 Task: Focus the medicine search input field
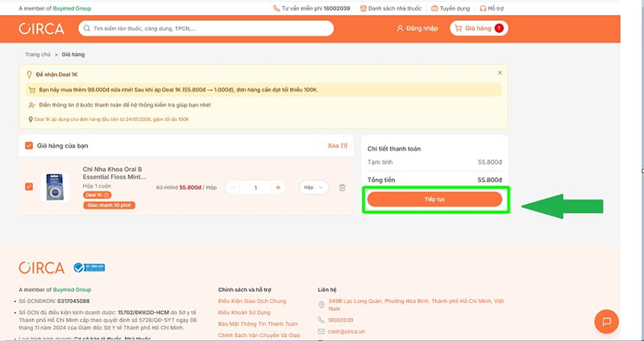[207, 29]
